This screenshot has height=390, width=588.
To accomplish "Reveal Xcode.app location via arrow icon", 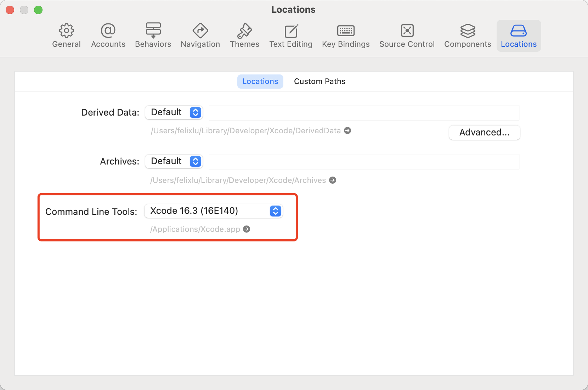I will (x=247, y=229).
